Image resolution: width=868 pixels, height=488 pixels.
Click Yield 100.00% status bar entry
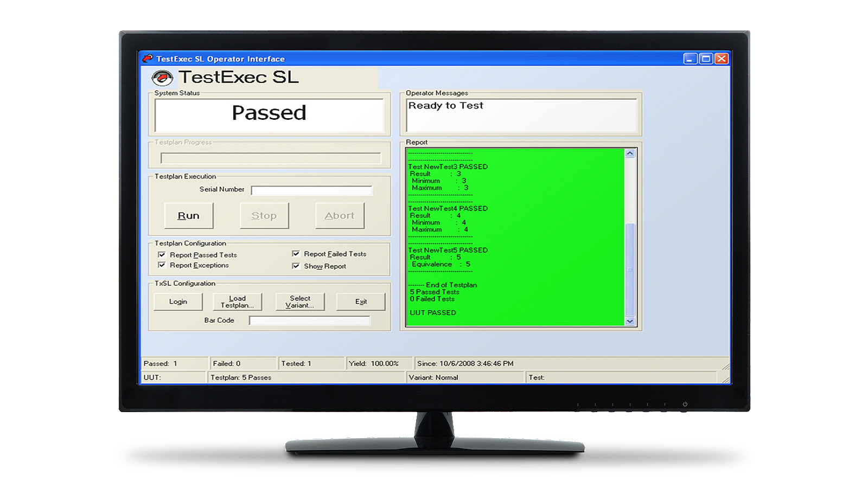pos(380,364)
